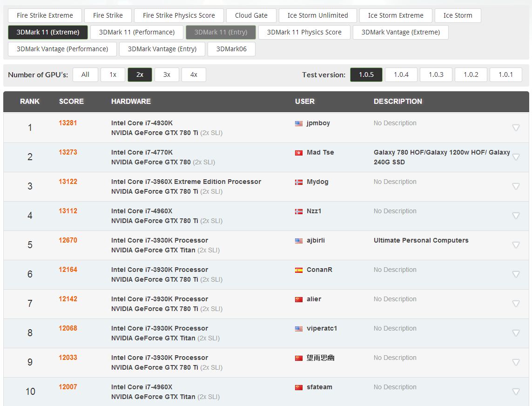Viewport: 532px width, 406px height.
Task: Click the China flag next to 望雨思幽
Action: coord(298,358)
